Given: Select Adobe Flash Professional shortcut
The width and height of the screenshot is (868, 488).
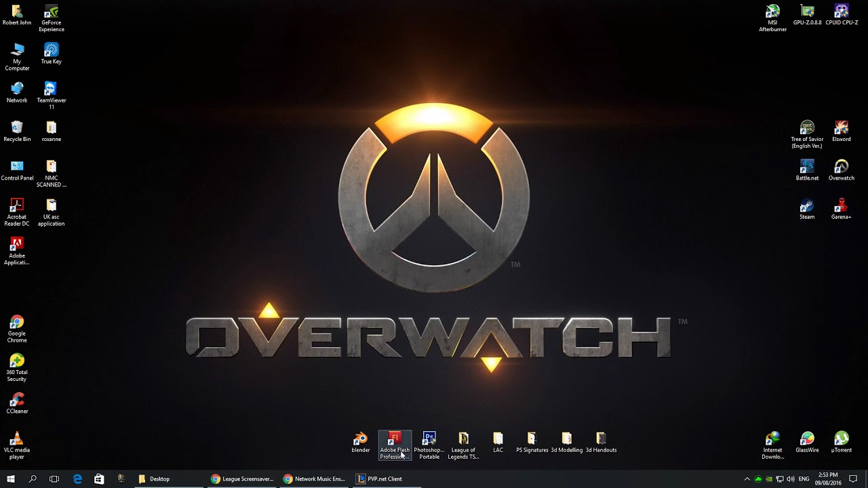Looking at the screenshot, I should (x=395, y=445).
